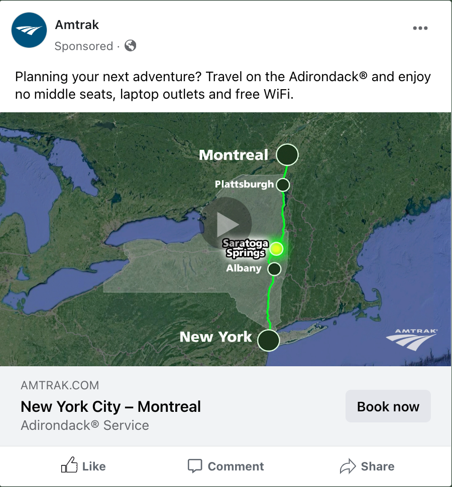Click the Amtrak watermark logo on the map
Screen dimensions: 452x487
coord(412,339)
